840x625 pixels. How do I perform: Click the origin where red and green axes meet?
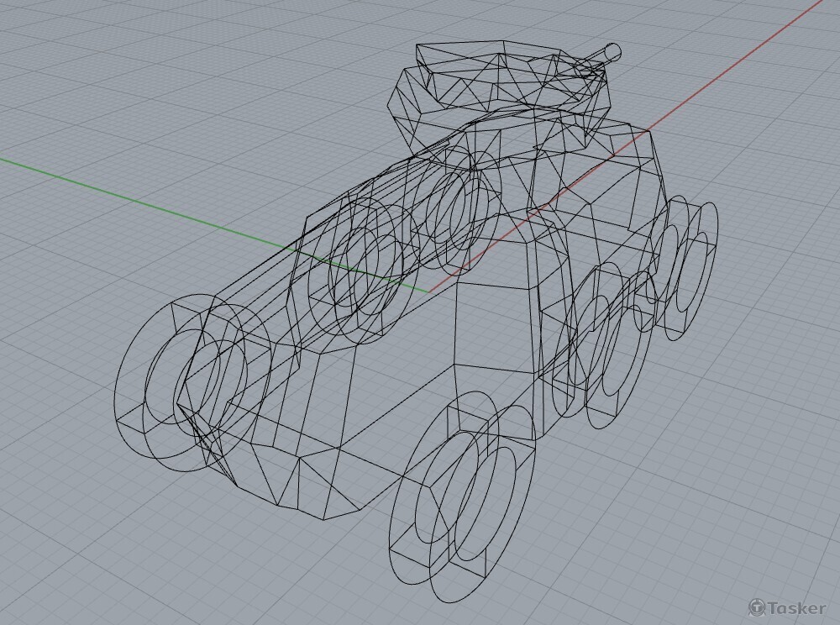pos(429,292)
